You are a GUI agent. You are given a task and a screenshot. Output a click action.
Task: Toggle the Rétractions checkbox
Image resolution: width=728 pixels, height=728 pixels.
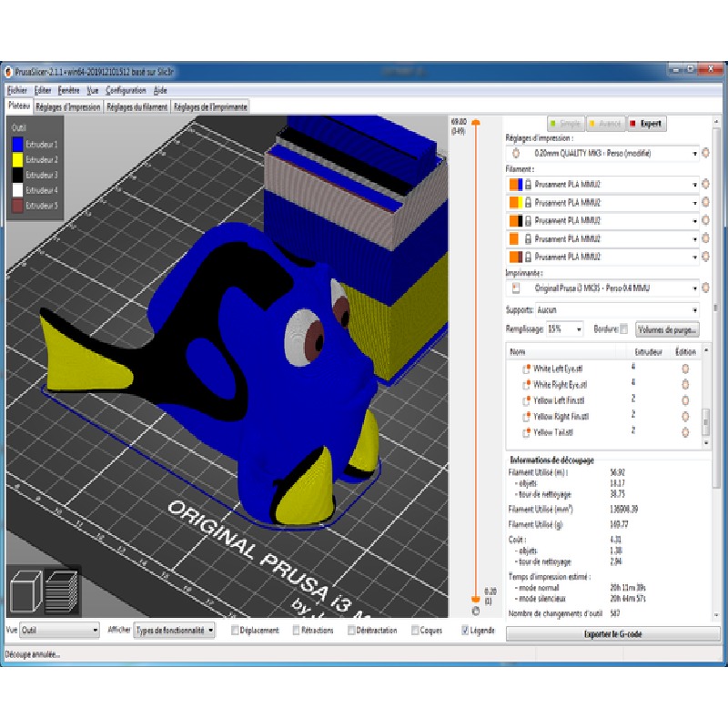(297, 630)
